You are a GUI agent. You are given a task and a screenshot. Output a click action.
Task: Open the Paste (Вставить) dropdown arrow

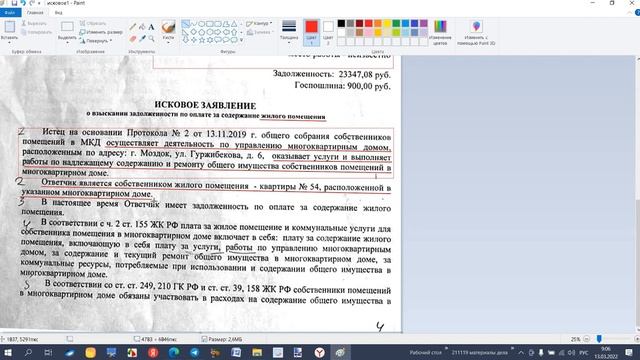click(9, 42)
